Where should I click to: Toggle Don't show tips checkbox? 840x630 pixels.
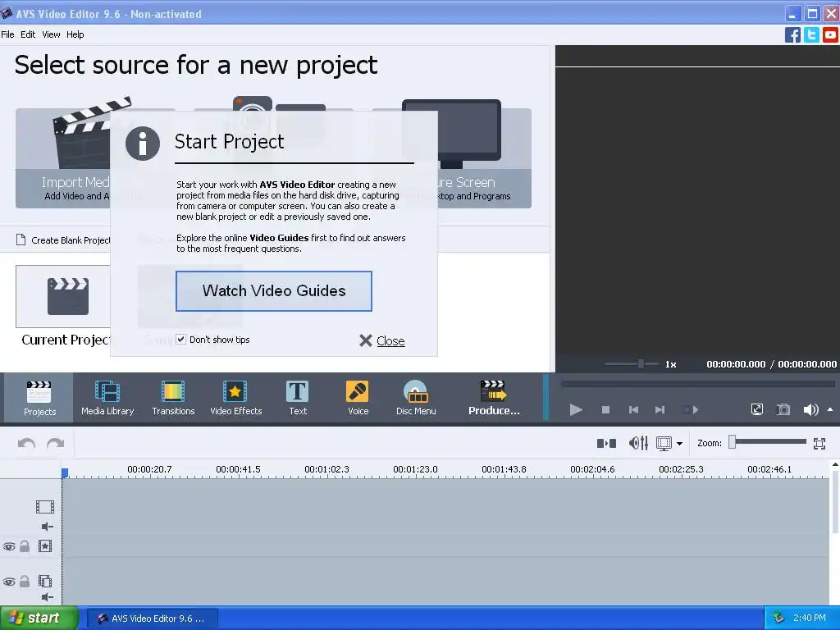click(x=181, y=339)
